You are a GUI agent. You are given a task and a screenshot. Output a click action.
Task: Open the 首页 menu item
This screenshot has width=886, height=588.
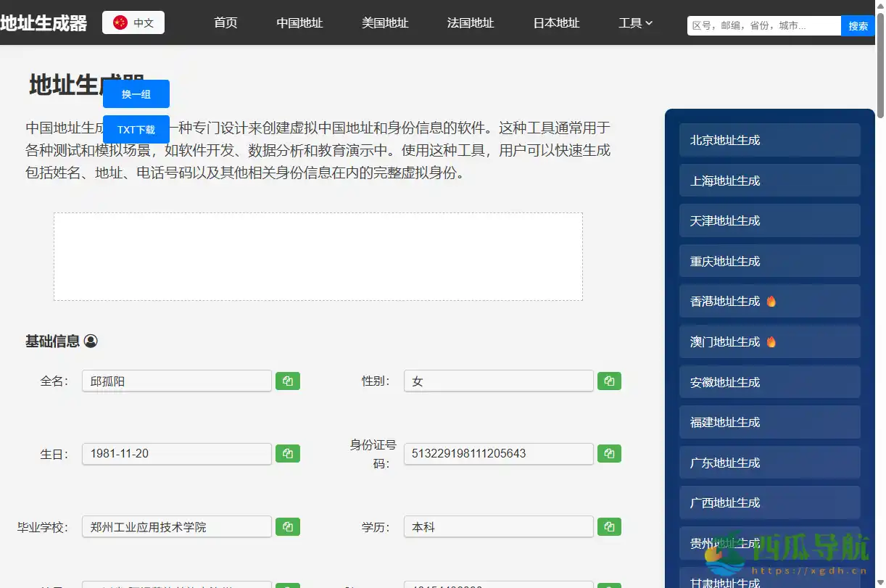[x=225, y=22]
